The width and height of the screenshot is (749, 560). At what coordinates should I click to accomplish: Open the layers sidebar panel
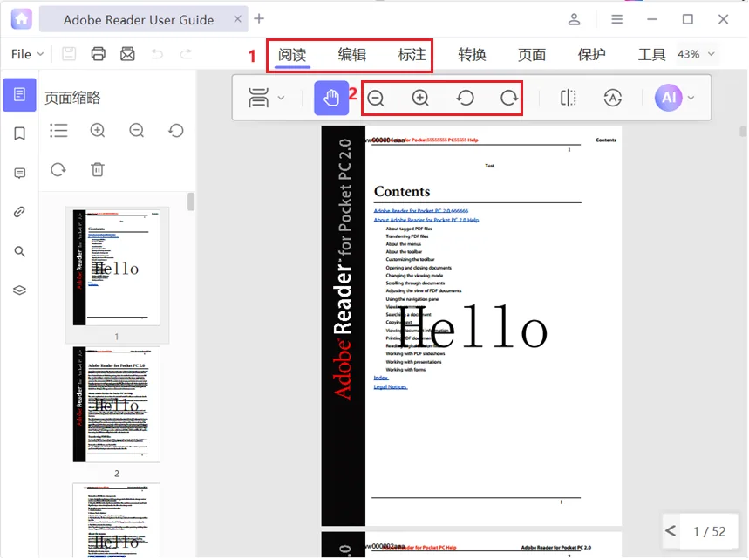point(19,290)
